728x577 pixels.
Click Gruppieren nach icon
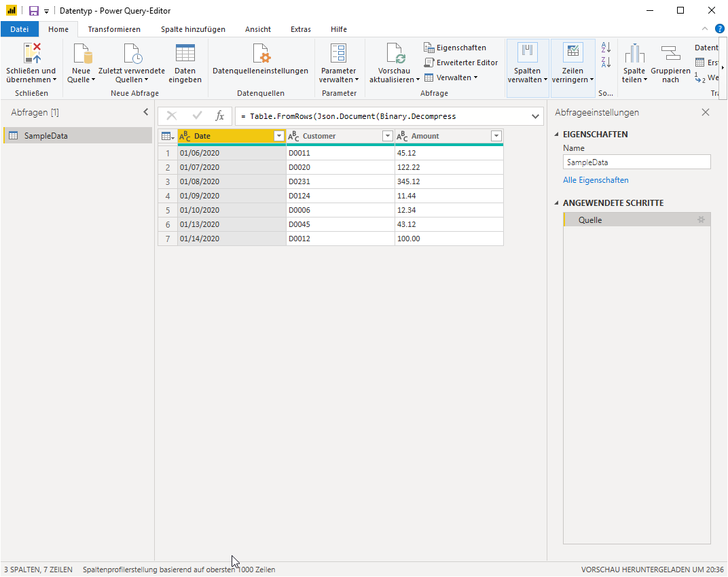tap(670, 53)
